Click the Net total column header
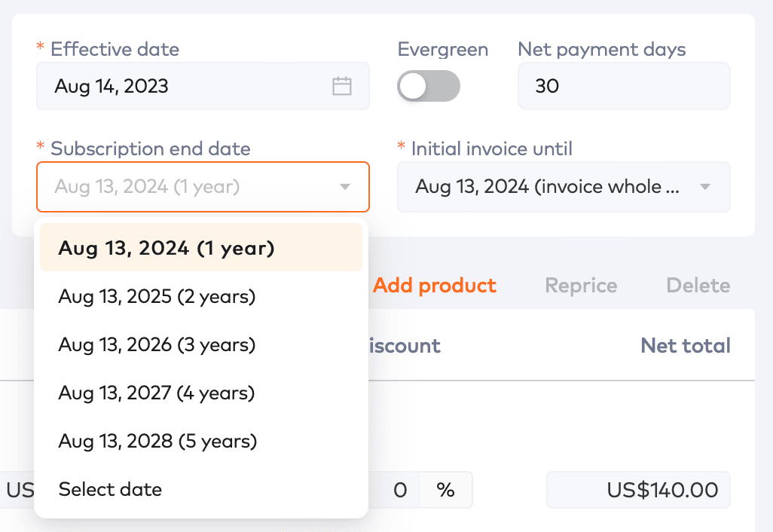Screen dimensions: 773x532 (686, 346)
